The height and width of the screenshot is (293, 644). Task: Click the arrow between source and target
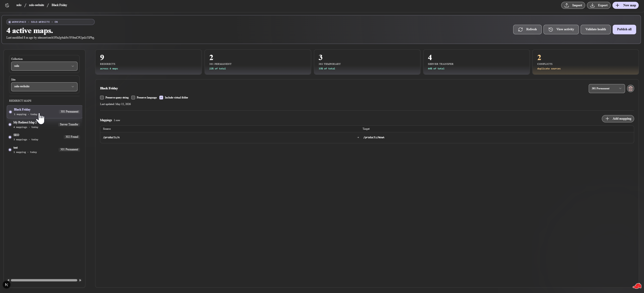[358, 138]
